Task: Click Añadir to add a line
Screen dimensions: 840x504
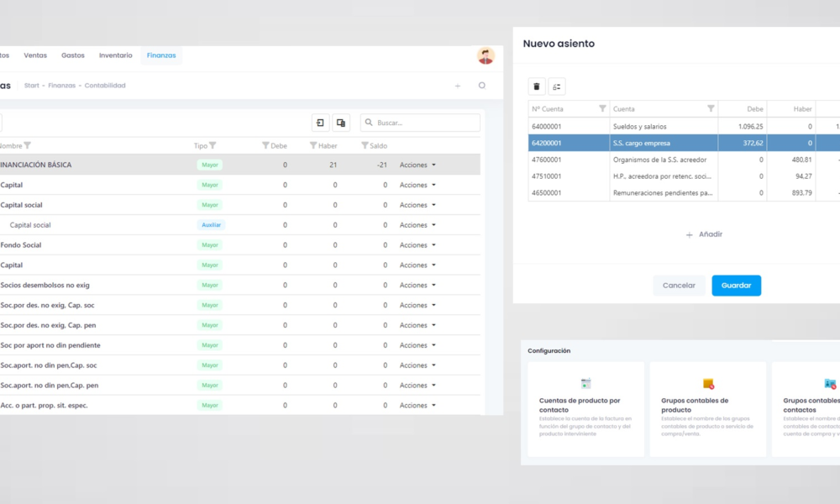Action: point(705,234)
